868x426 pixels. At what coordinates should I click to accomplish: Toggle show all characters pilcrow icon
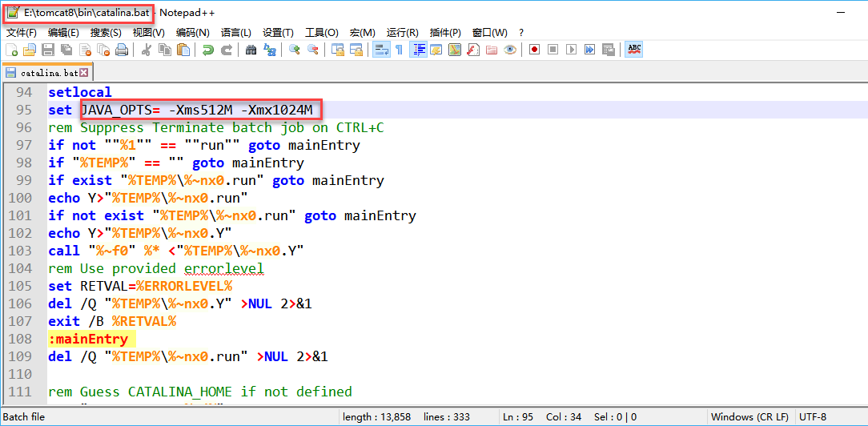pyautogui.click(x=399, y=50)
